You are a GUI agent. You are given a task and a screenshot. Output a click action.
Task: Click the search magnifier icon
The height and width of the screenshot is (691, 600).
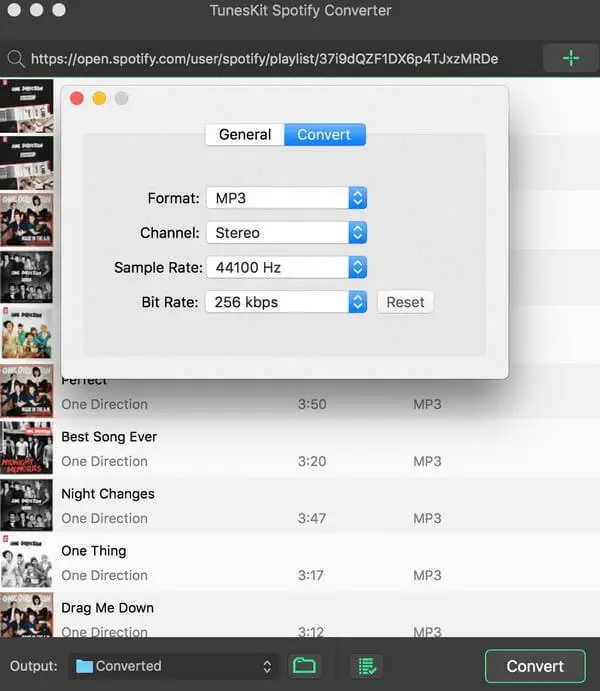tap(16, 59)
